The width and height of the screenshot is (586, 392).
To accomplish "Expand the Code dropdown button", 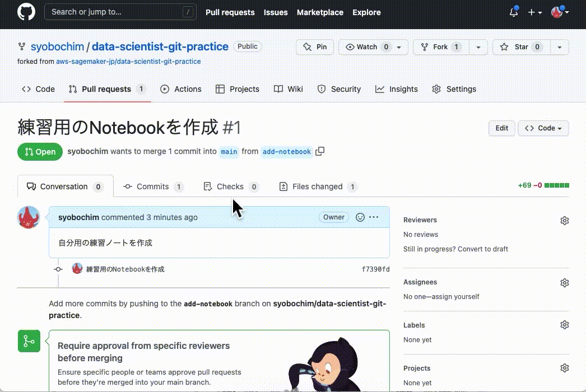I will 543,128.
